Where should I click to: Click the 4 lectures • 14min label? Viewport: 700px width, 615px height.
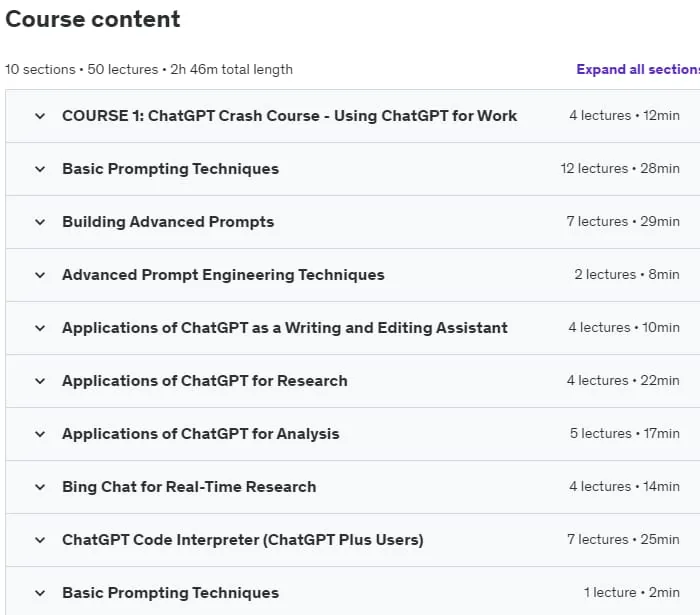(x=624, y=486)
